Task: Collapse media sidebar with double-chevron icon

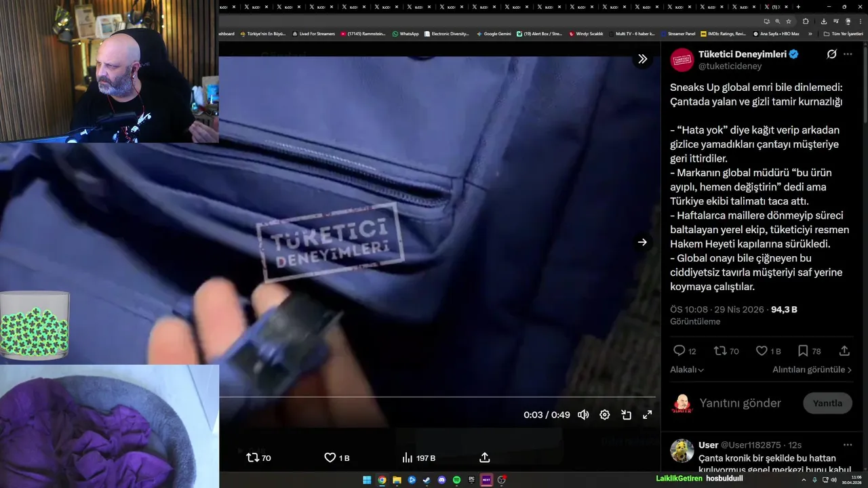Action: pos(642,59)
